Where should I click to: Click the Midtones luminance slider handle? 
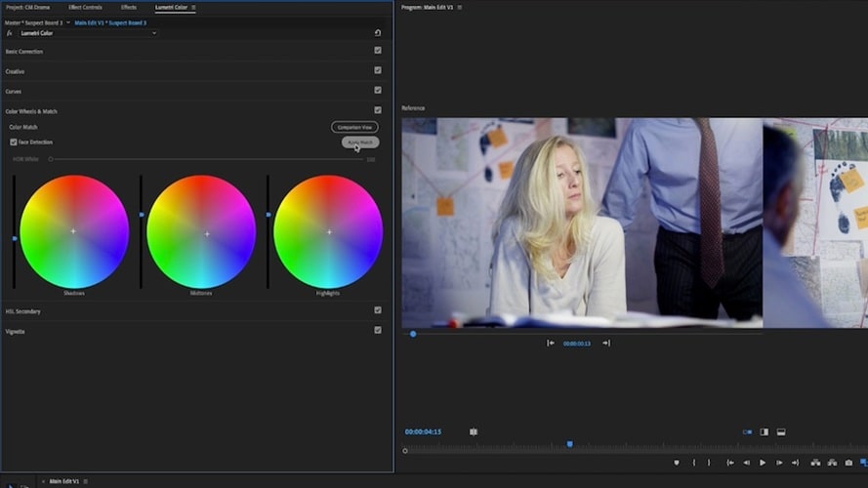pyautogui.click(x=142, y=215)
